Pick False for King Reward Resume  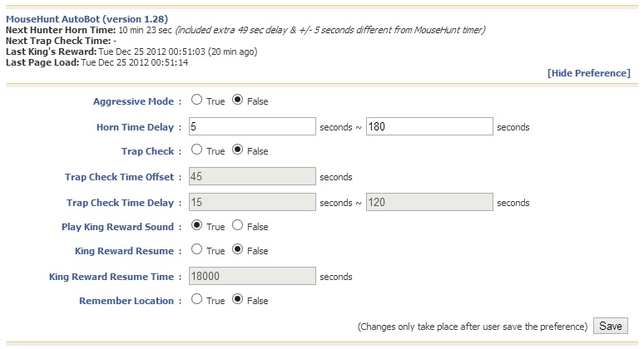click(238, 249)
